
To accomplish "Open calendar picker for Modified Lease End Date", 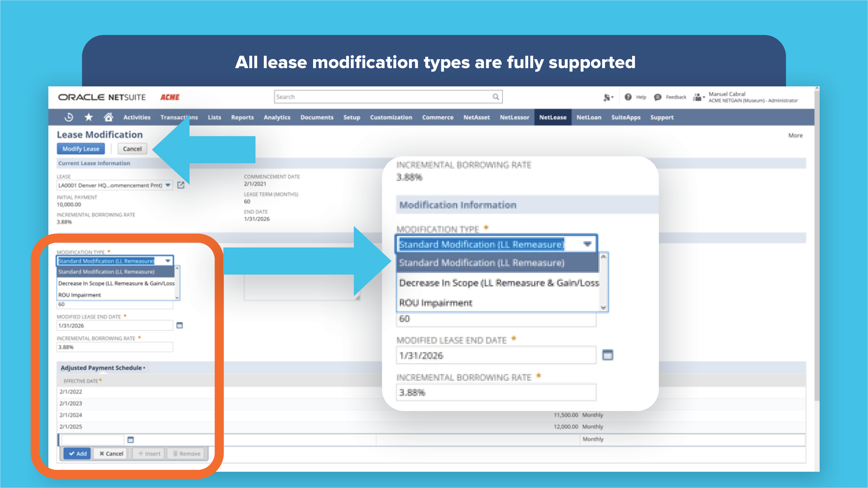I will (180, 325).
